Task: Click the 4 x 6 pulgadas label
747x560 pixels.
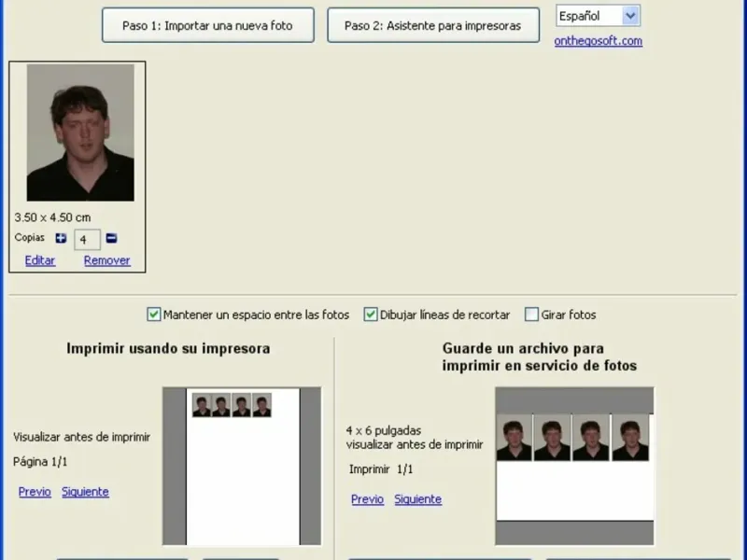Action: click(384, 430)
